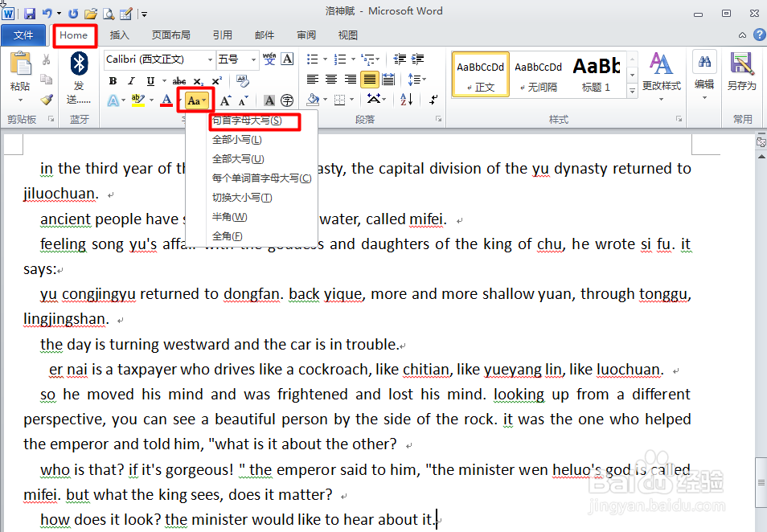Toggle align text left
The width and height of the screenshot is (767, 532).
tap(313, 80)
